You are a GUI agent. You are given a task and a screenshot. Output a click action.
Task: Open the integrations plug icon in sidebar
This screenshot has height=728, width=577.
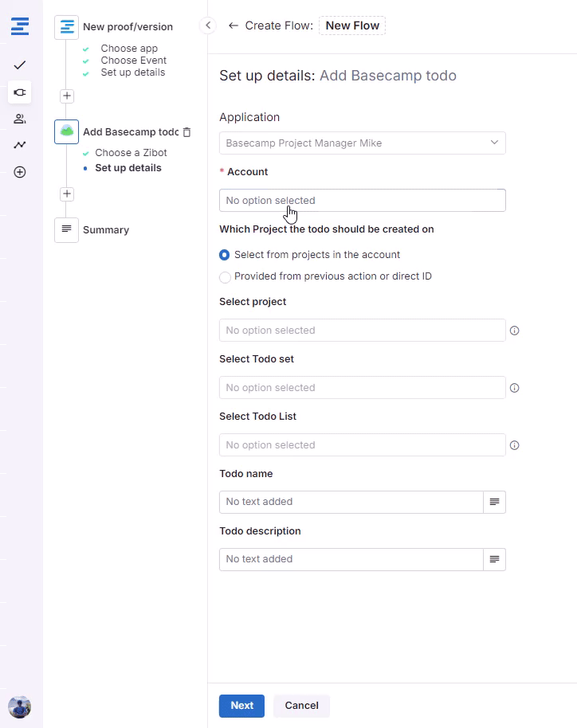[20, 92]
